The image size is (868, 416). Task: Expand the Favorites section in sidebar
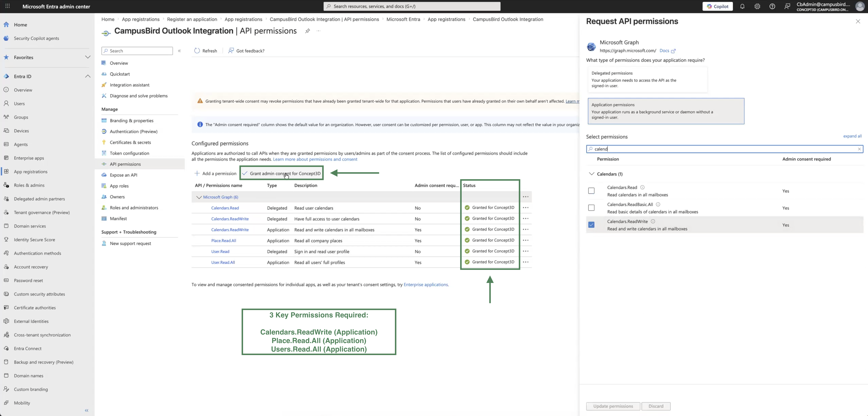tap(88, 57)
